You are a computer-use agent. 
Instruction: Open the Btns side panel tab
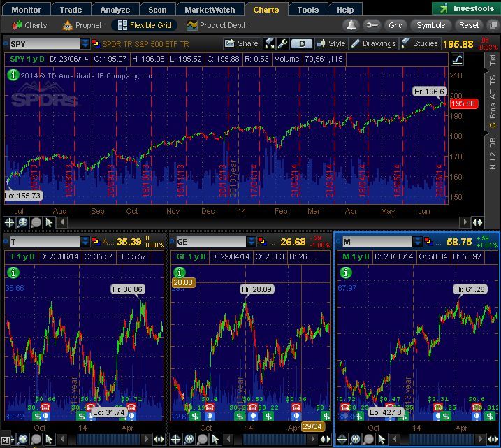(493, 111)
